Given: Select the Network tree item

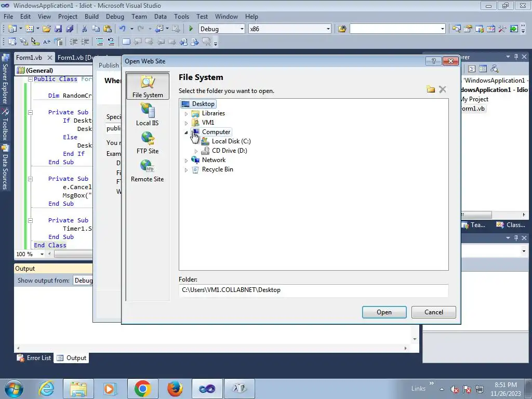Looking at the screenshot, I should tap(214, 160).
